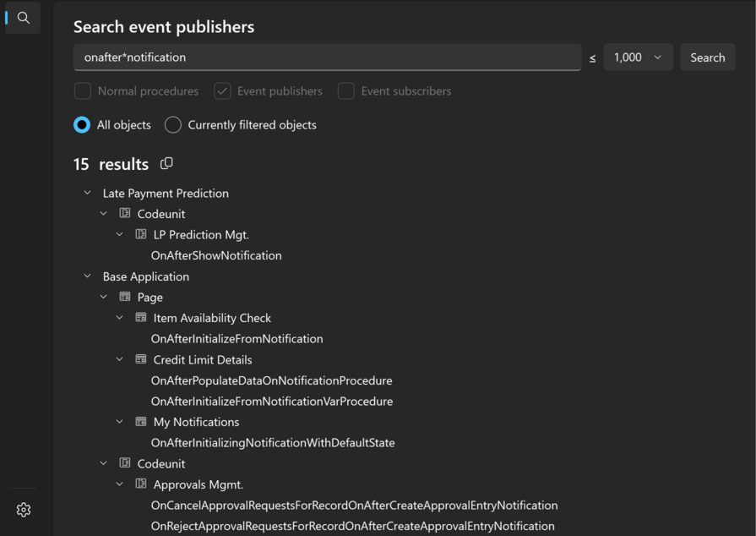Collapse the Page node
Screen dimensions: 756x536
pyautogui.click(x=103, y=297)
